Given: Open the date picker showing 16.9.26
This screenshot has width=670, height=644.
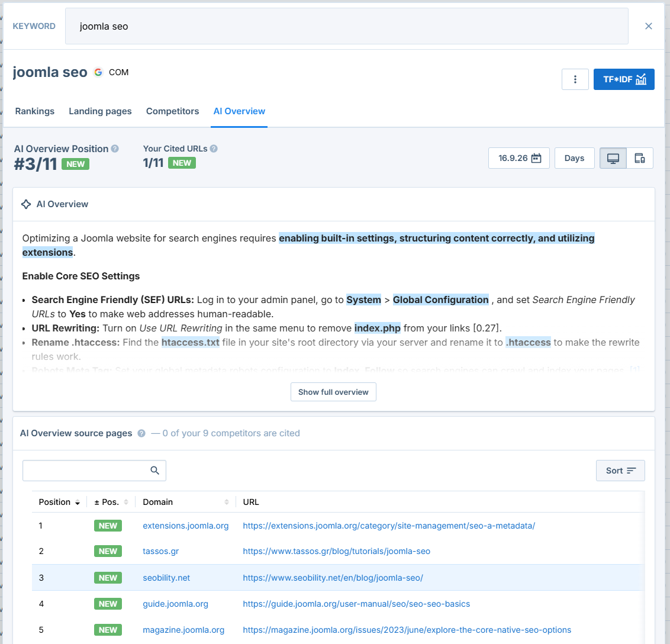Looking at the screenshot, I should 519,158.
